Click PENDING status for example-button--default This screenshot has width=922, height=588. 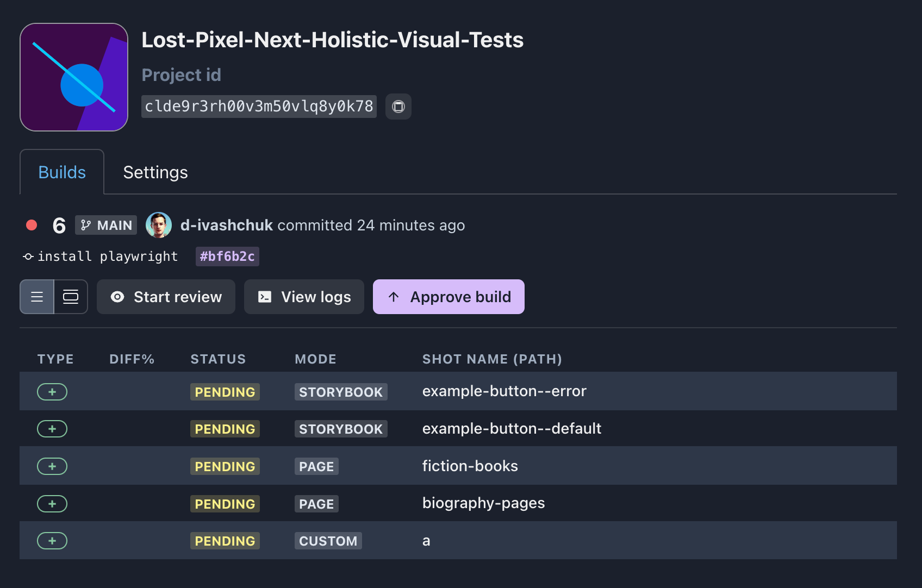click(225, 429)
